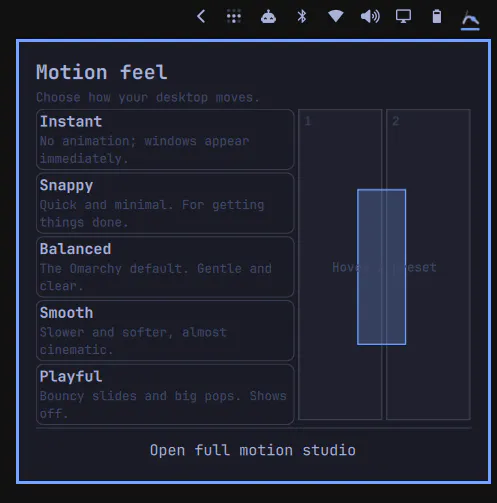Open the monitor display icon

pyautogui.click(x=403, y=16)
